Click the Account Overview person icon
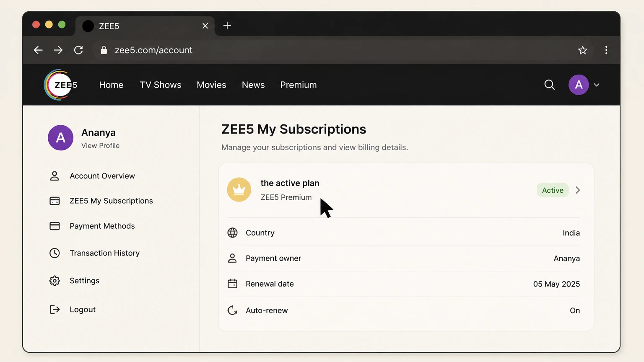This screenshot has height=362, width=644. pyautogui.click(x=55, y=176)
